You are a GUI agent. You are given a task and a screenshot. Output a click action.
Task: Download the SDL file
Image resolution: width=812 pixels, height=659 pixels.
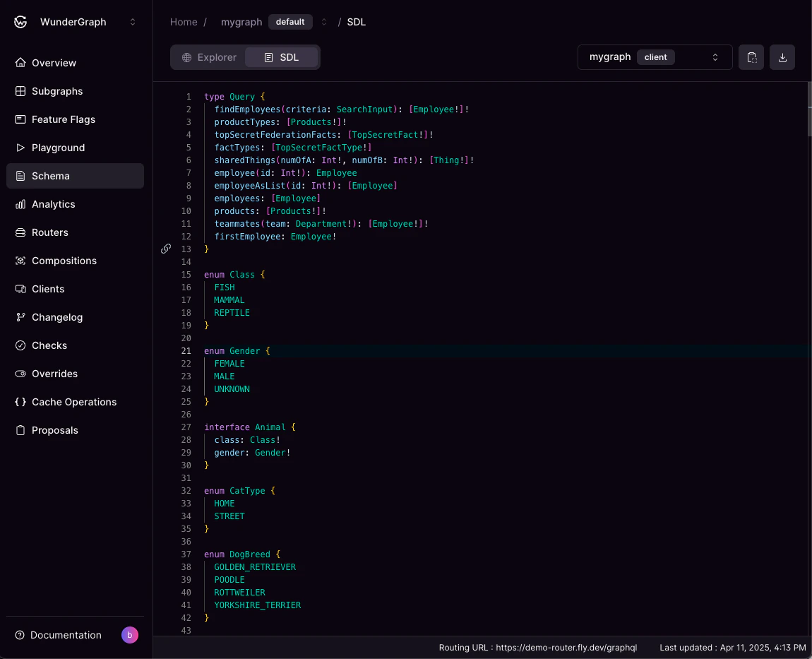tap(782, 57)
